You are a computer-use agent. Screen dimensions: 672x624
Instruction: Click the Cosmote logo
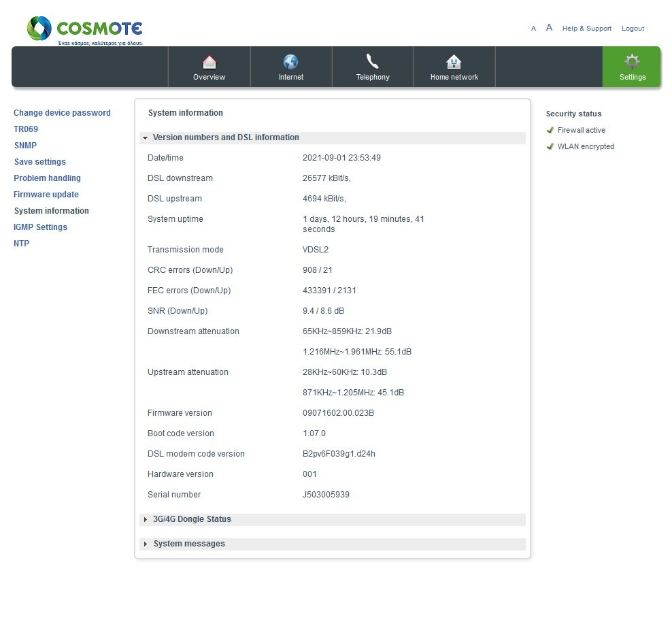tap(84, 31)
